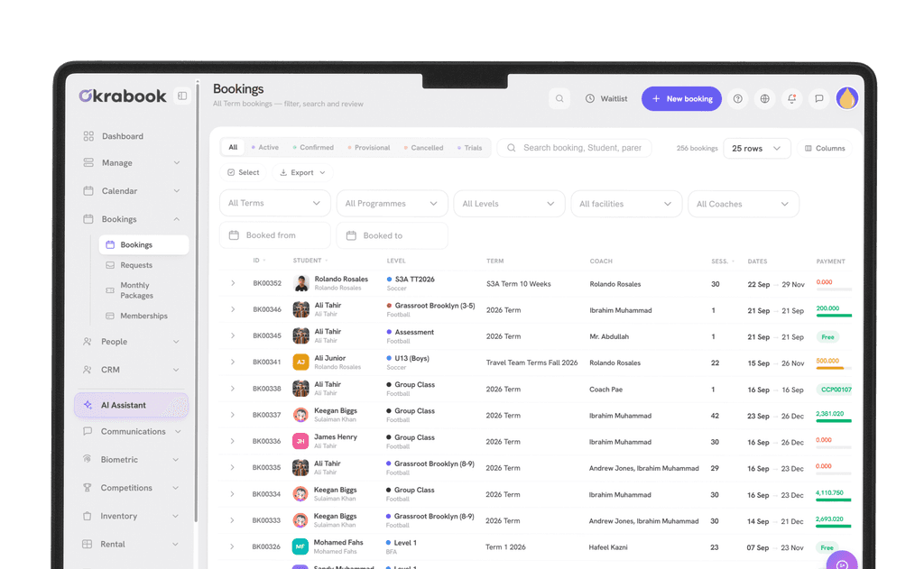Expand booking row BK00341
924x569 pixels.
click(x=233, y=363)
